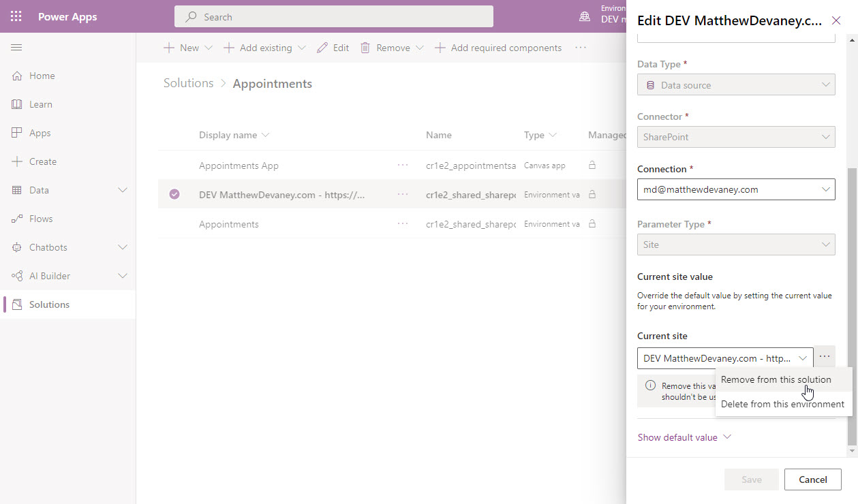Choose Delete from this environment
This screenshot has height=504, width=858.
[780, 403]
